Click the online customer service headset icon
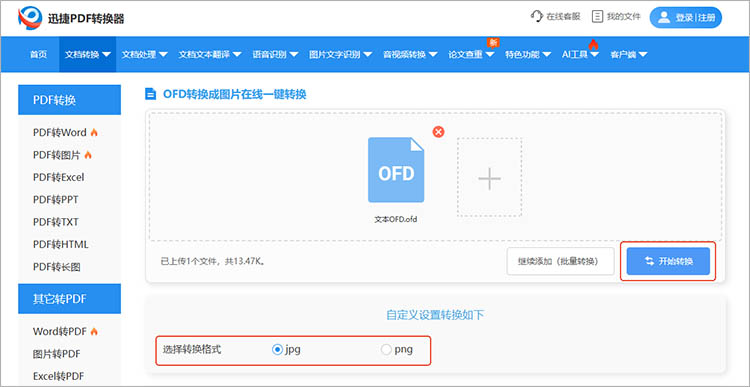Screen dimensions: 750x387 point(537,16)
